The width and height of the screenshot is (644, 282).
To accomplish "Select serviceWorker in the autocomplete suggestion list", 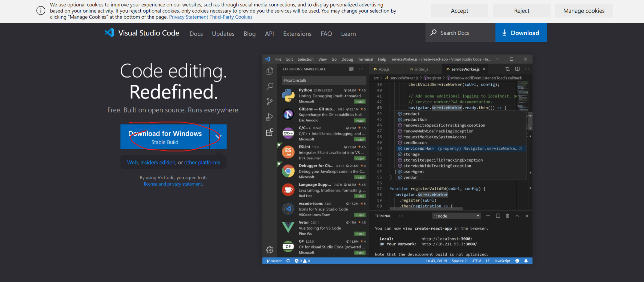I will pyautogui.click(x=461, y=149).
